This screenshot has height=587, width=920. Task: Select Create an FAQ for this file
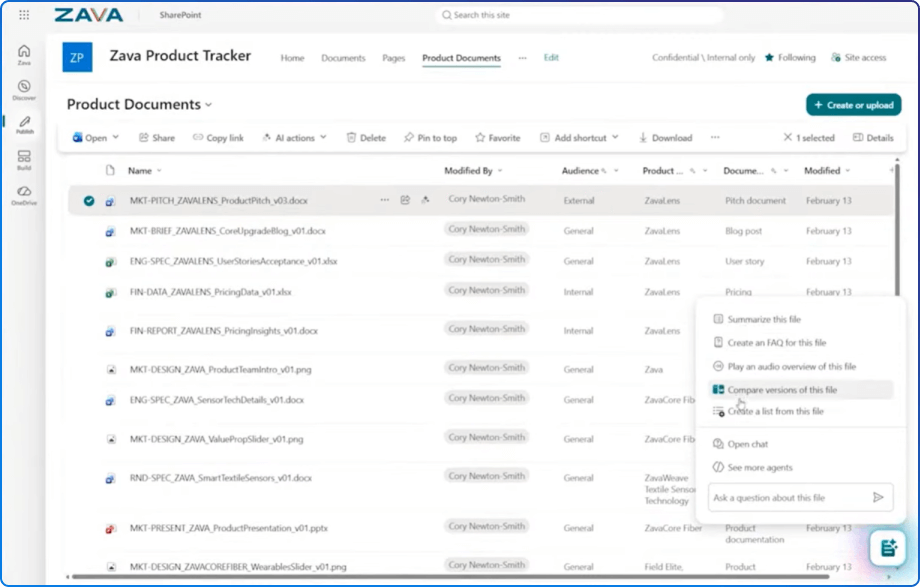800,343
